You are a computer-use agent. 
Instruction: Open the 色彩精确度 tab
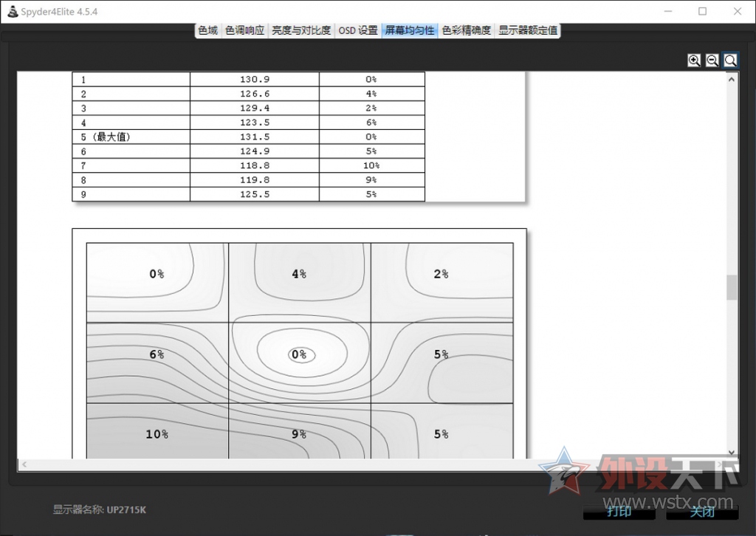(x=467, y=30)
